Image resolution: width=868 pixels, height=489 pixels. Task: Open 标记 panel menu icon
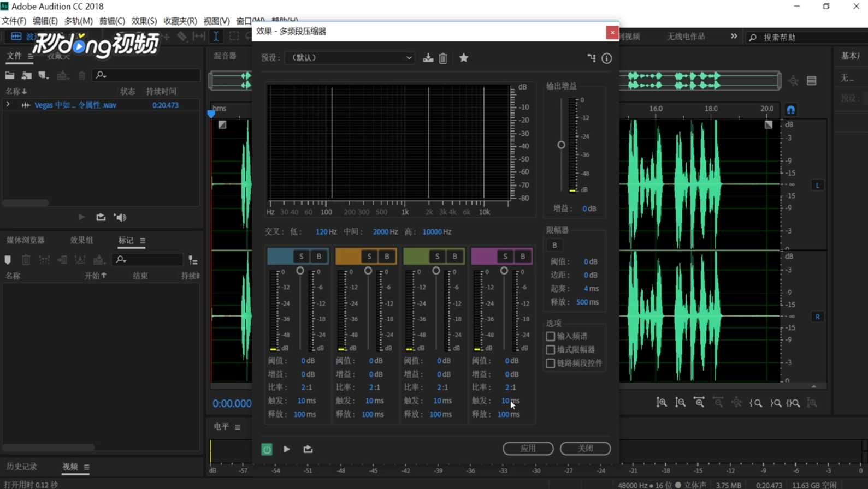[x=143, y=241]
